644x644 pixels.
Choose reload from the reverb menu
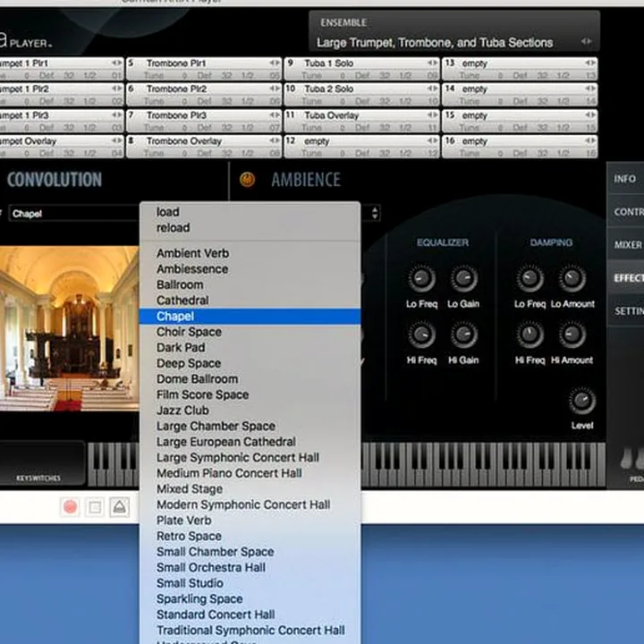pos(250,227)
